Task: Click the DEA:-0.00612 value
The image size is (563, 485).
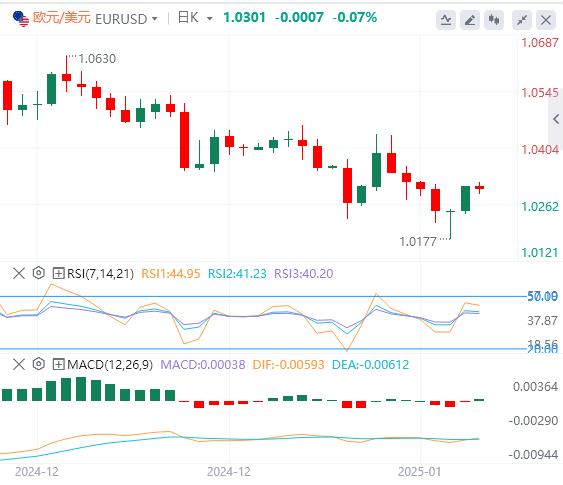Action: [371, 365]
